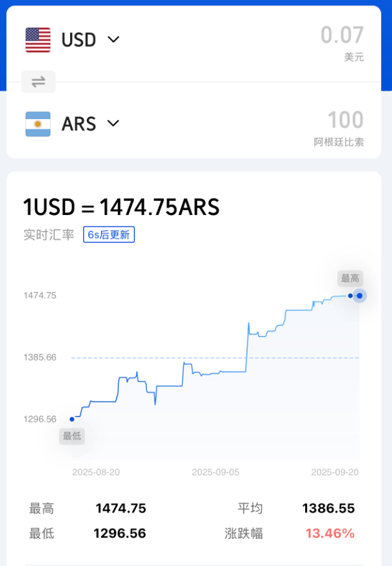Image resolution: width=392 pixels, height=566 pixels.
Task: Click the 最低 marker label on chart
Action: pyautogui.click(x=71, y=436)
